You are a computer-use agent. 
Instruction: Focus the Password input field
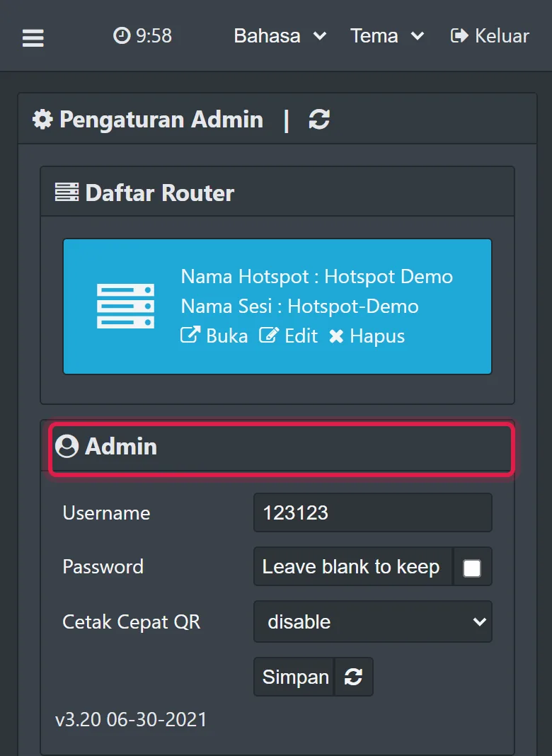point(353,566)
